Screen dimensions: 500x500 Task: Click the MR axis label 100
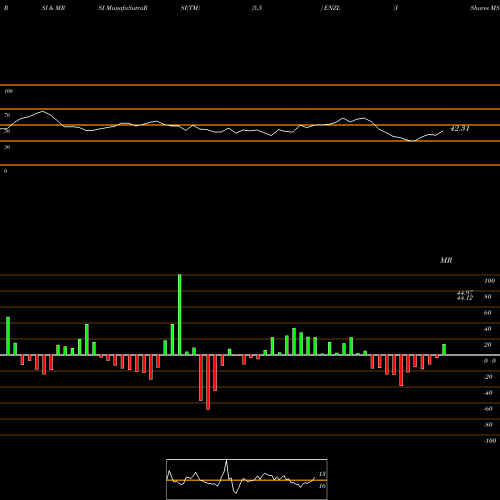coord(489,281)
